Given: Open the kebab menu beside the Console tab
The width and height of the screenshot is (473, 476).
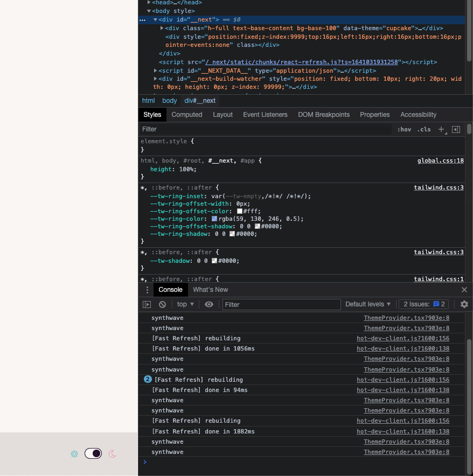Looking at the screenshot, I should tap(147, 290).
